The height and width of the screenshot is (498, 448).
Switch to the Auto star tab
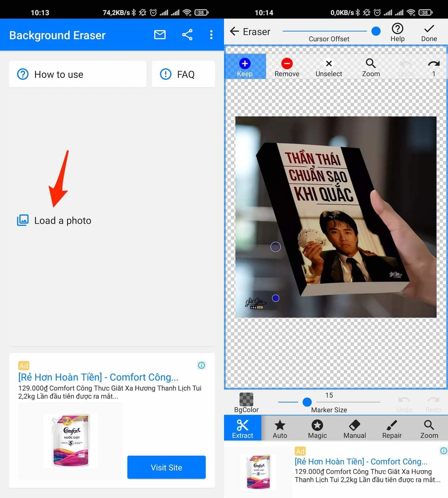click(x=280, y=429)
